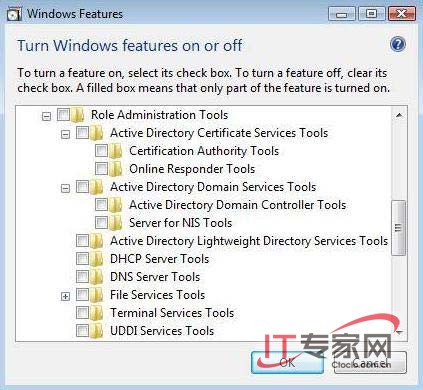The width and height of the screenshot is (423, 390).
Task: Select Active Directory Domain Services Tools label
Action: [x=213, y=187]
